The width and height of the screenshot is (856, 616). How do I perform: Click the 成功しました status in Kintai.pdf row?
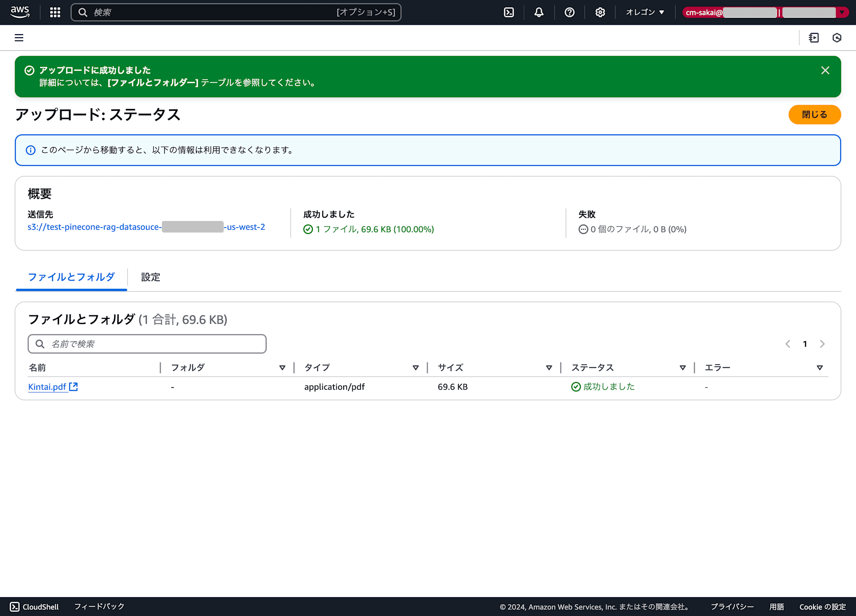pos(603,387)
